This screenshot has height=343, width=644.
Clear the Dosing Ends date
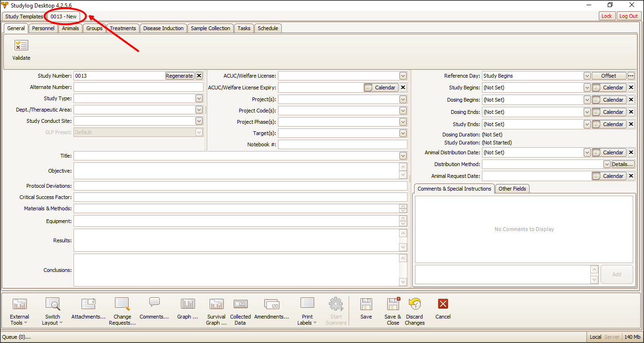point(631,112)
